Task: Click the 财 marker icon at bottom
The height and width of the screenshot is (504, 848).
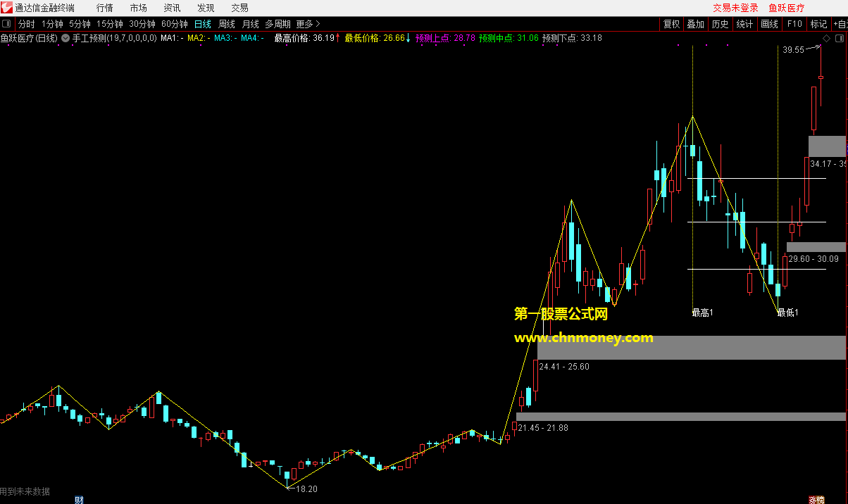Action: 79,500
